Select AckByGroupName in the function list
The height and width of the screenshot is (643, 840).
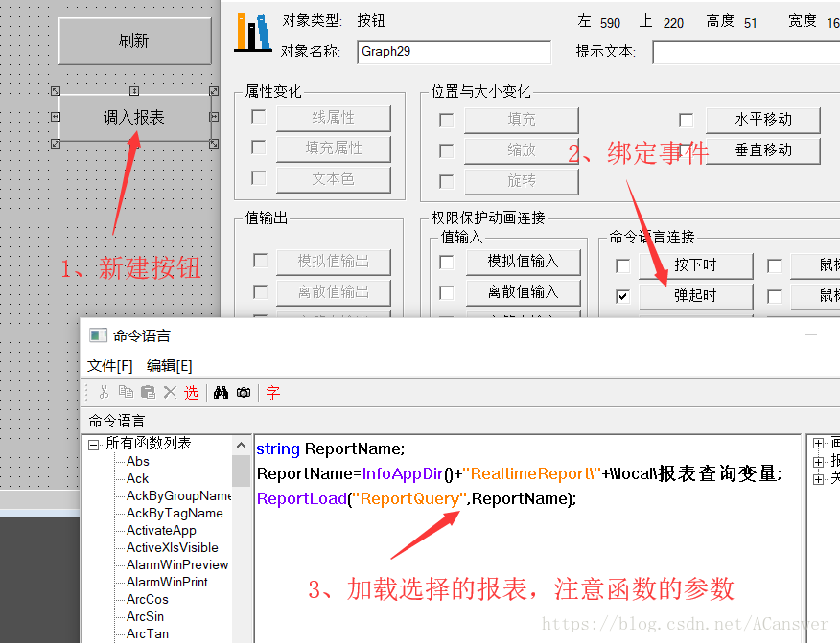coord(179,495)
